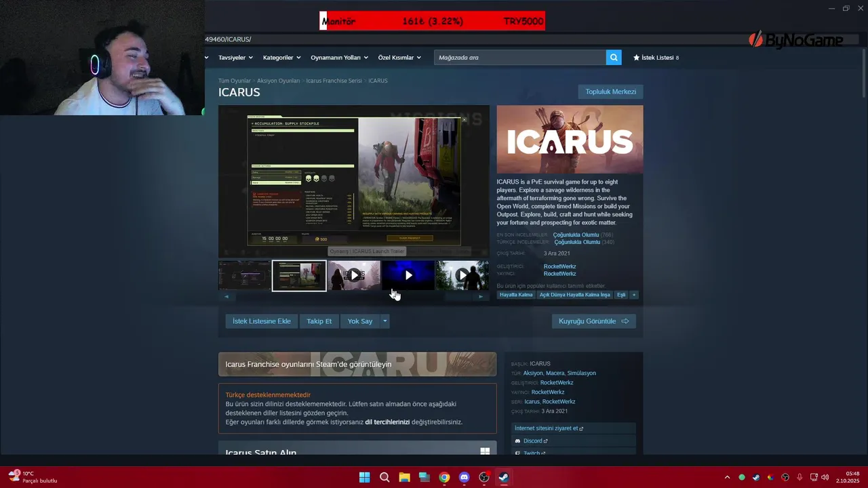Image resolution: width=868 pixels, height=488 pixels.
Task: Click the Macera genre link
Action: click(555, 373)
